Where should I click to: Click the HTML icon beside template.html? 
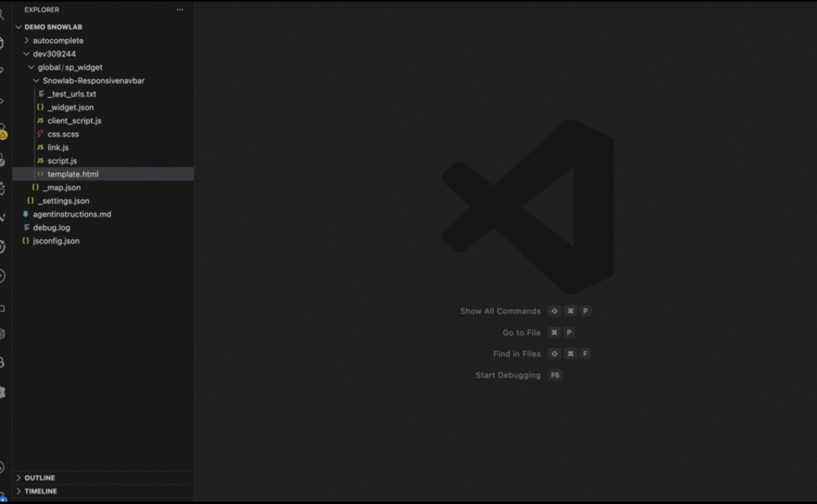coord(40,174)
